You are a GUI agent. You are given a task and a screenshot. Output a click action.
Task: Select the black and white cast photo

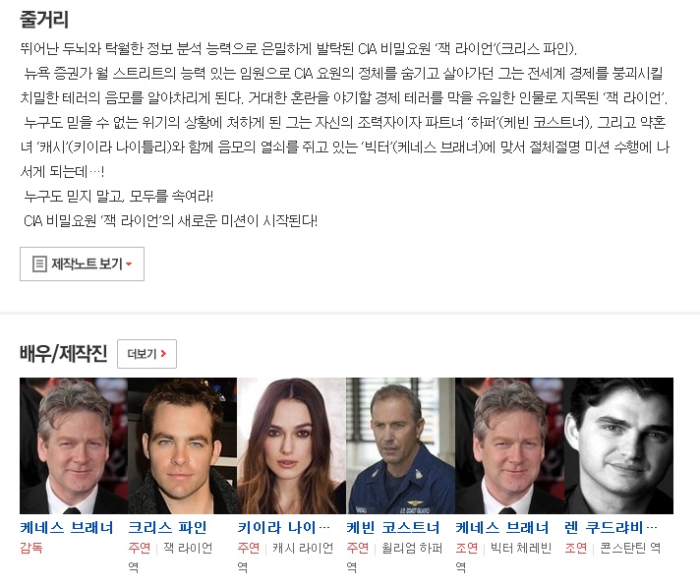618,445
